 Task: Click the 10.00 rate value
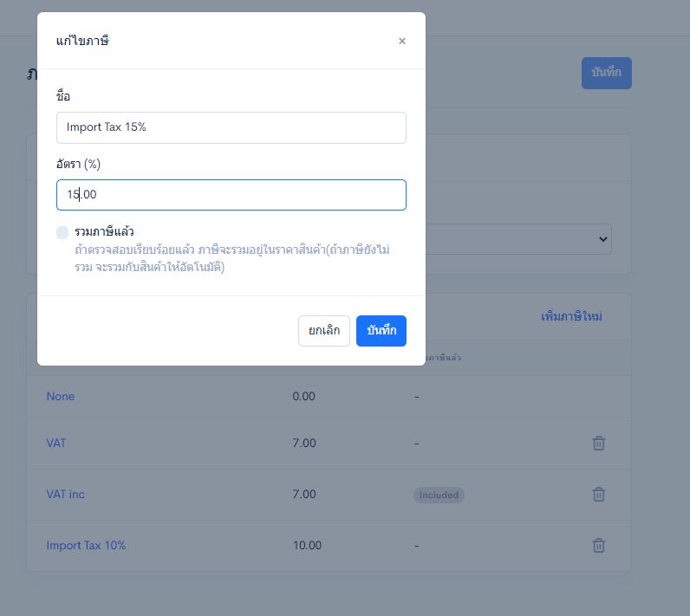tap(307, 545)
